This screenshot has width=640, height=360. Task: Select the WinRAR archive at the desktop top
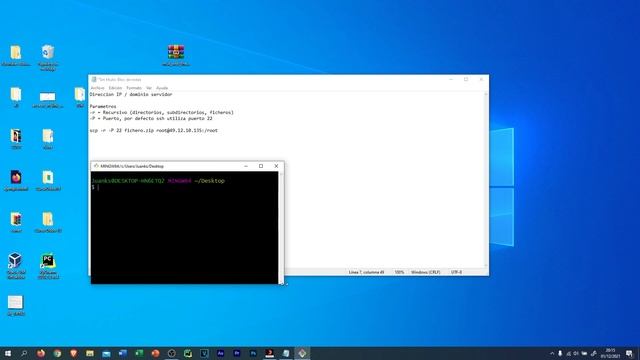pos(176,56)
